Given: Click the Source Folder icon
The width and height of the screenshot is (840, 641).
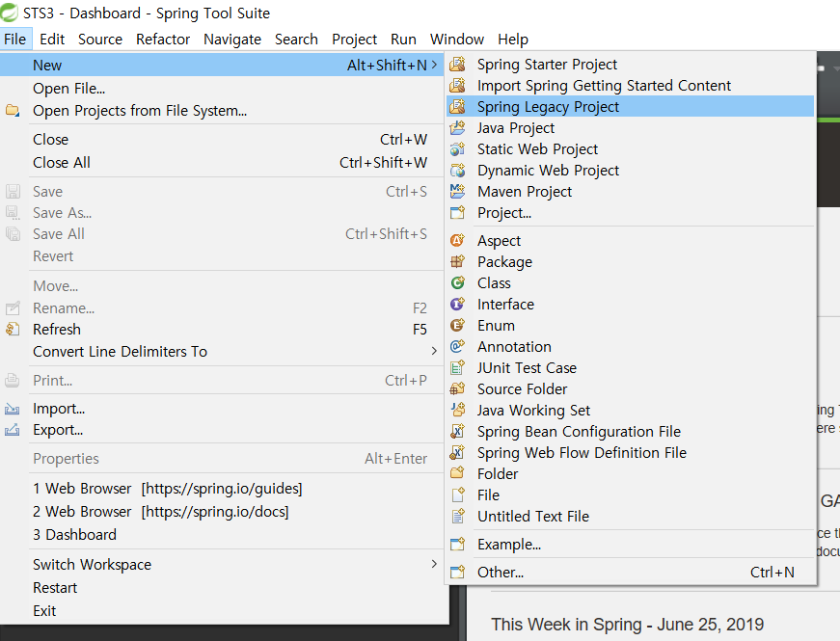Looking at the screenshot, I should pos(457,388).
